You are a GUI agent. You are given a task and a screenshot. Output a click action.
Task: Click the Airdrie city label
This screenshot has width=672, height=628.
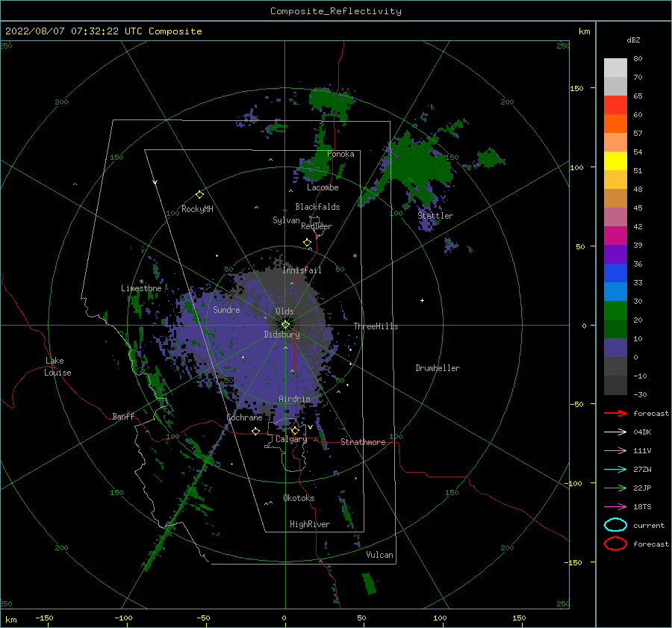point(294,399)
